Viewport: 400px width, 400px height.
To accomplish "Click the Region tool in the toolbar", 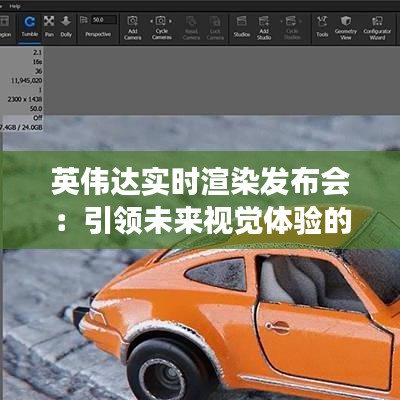I will [5, 27].
